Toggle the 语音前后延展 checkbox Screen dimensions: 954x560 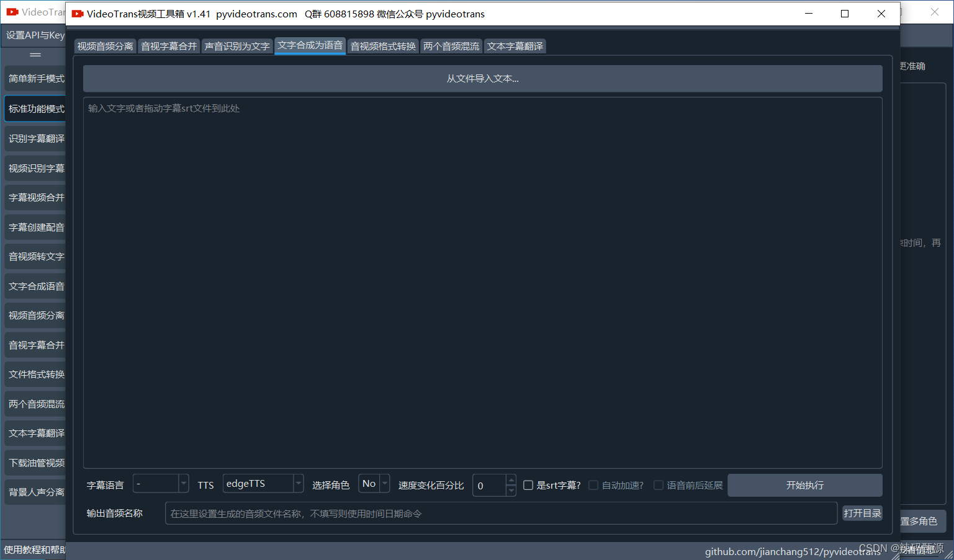point(659,485)
